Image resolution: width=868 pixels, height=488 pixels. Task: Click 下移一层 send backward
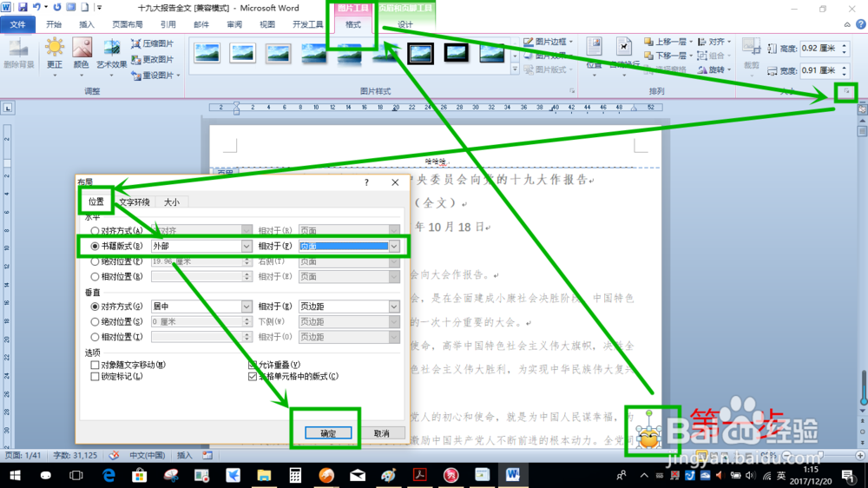point(668,56)
